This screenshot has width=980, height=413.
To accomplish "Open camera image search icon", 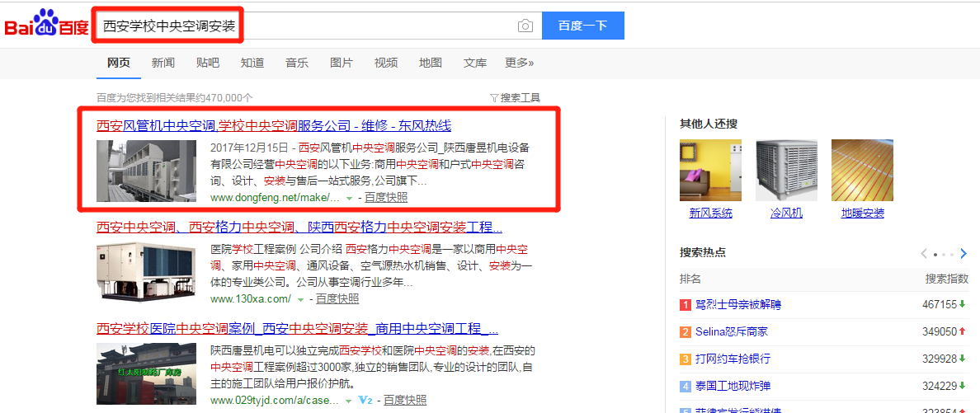I will [x=525, y=26].
